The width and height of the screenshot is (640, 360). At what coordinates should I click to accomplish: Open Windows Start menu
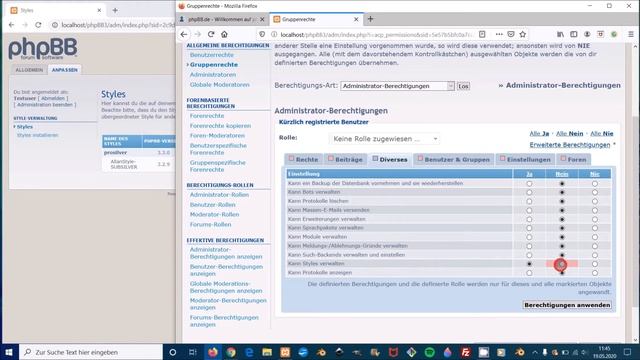pyautogui.click(x=9, y=352)
